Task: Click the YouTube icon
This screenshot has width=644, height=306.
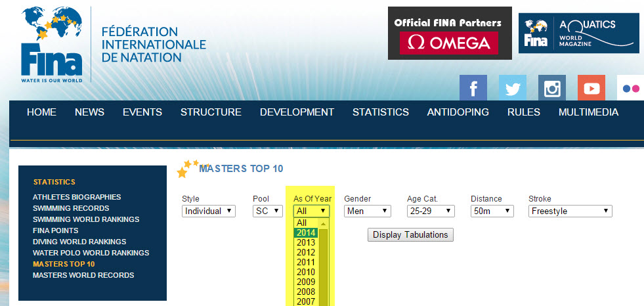Action: click(591, 89)
